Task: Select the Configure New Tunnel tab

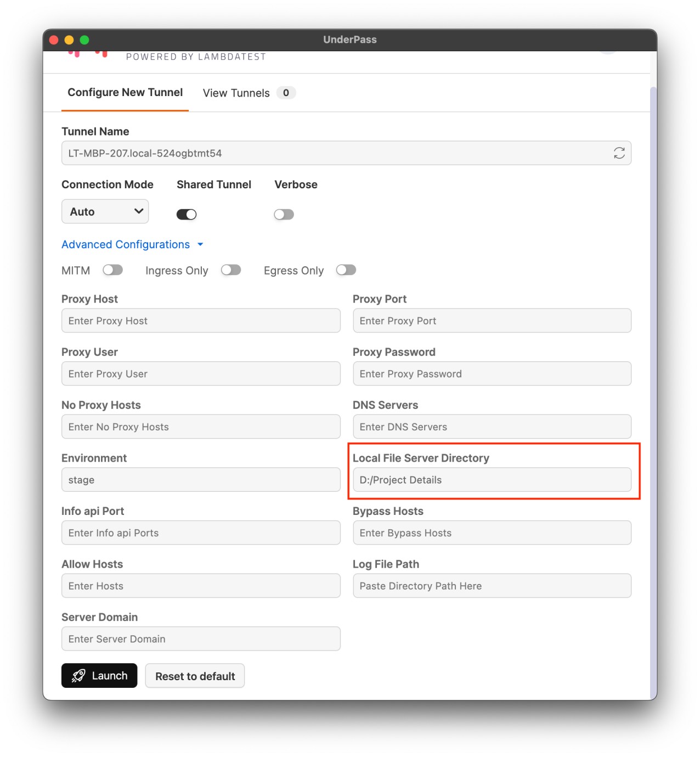Action: click(125, 93)
